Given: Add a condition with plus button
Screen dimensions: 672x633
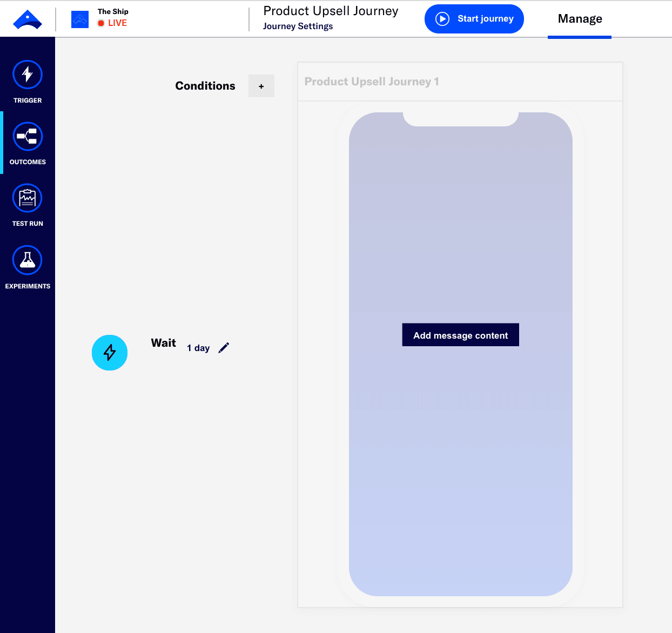Looking at the screenshot, I should pyautogui.click(x=261, y=86).
